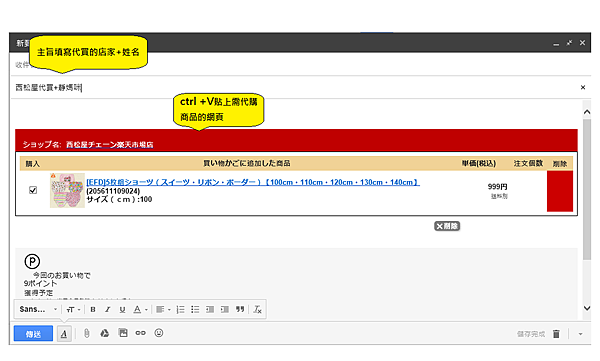Viewport: 600px width, 361px height.
Task: Insert file using Google Drive icon
Action: (104, 333)
